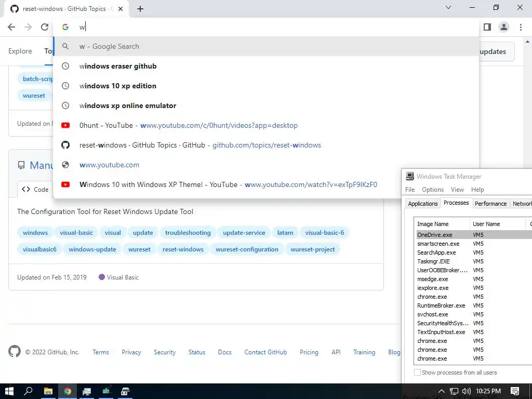
Task: Click into the address bar containing 'w'
Action: click(x=267, y=27)
